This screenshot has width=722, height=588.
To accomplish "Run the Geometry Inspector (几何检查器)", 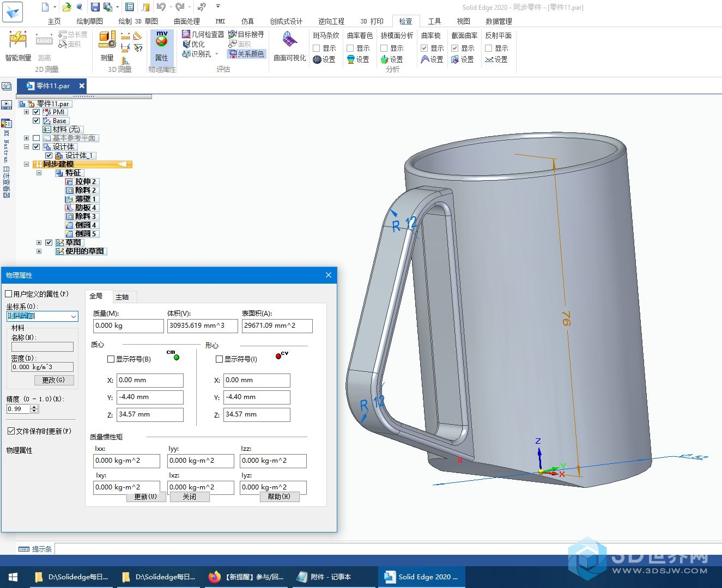I will [x=203, y=34].
